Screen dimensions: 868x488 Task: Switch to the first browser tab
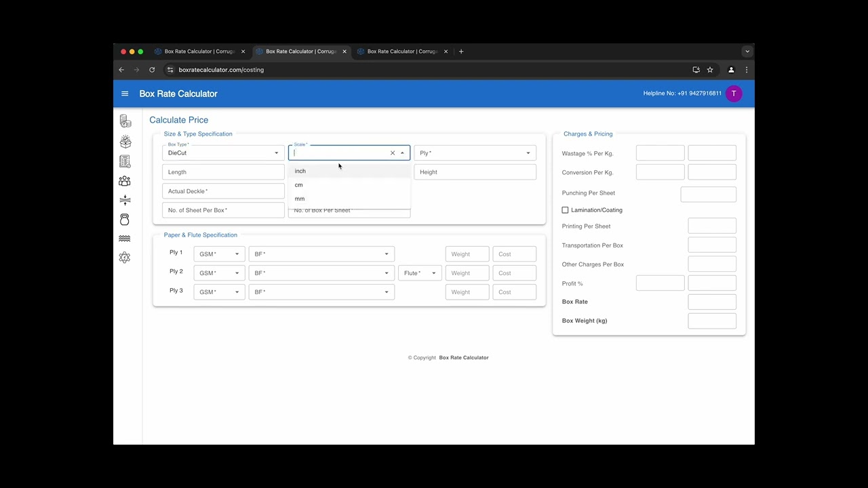199,52
